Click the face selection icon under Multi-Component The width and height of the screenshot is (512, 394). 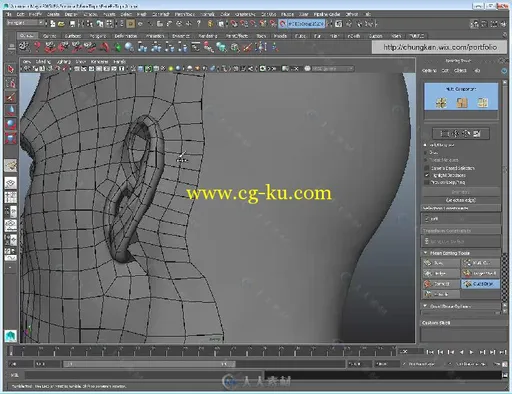coord(482,103)
